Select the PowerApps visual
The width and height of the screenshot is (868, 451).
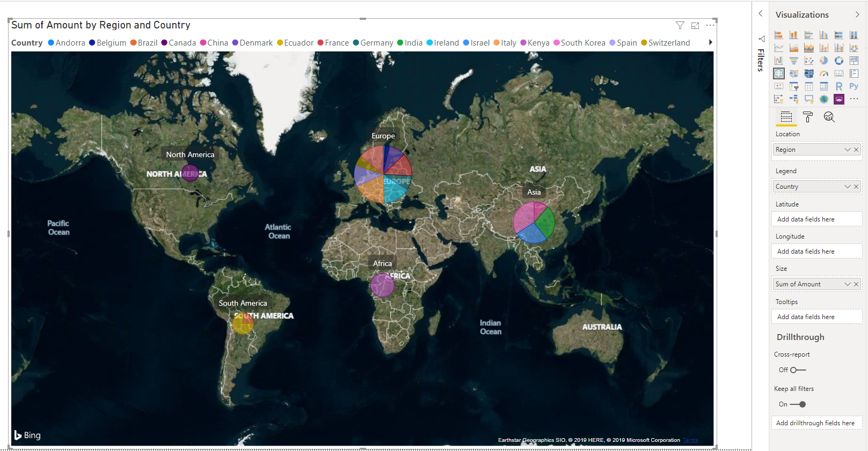(x=839, y=99)
